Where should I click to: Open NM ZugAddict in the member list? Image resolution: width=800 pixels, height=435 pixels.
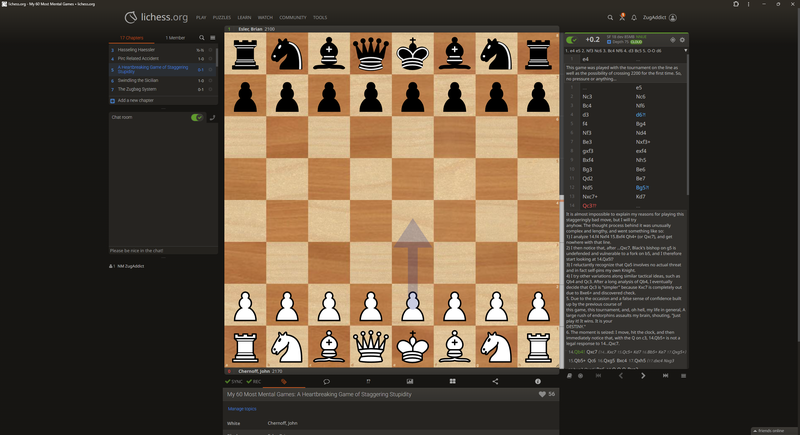(x=131, y=266)
